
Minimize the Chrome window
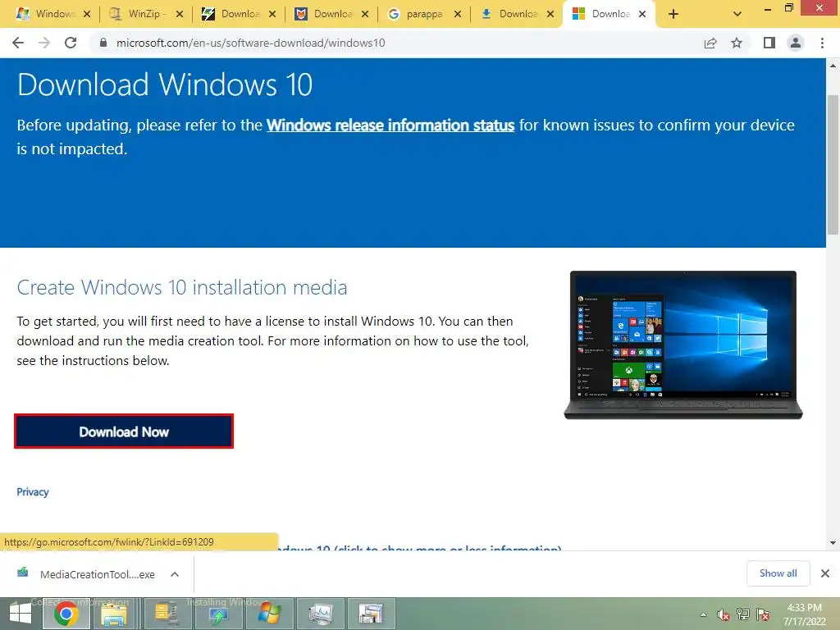point(768,8)
